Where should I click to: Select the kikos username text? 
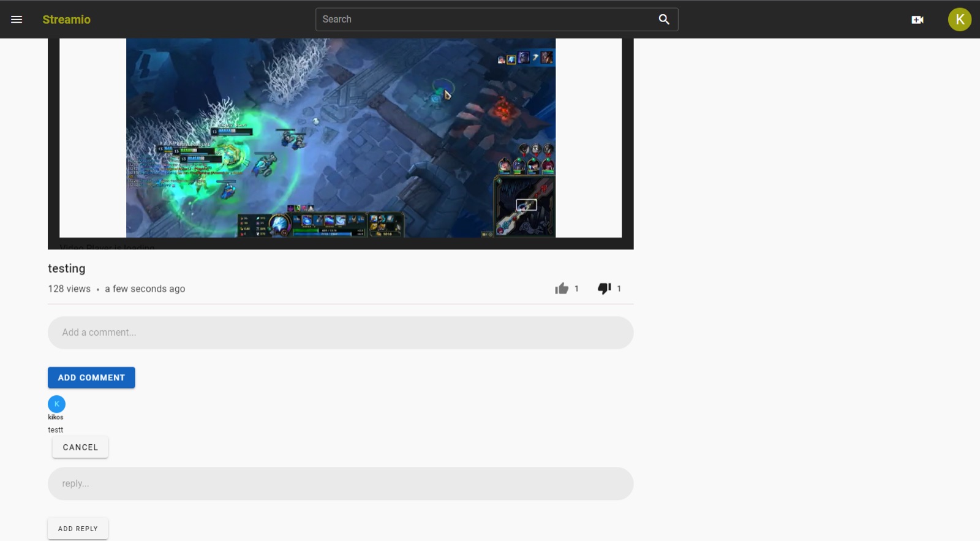pyautogui.click(x=56, y=417)
